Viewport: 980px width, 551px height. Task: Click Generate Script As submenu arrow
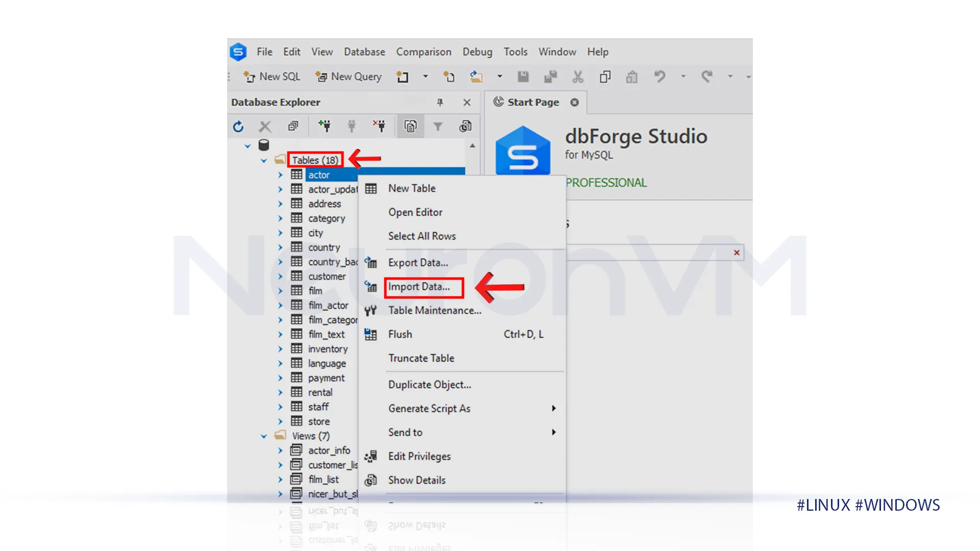click(553, 408)
